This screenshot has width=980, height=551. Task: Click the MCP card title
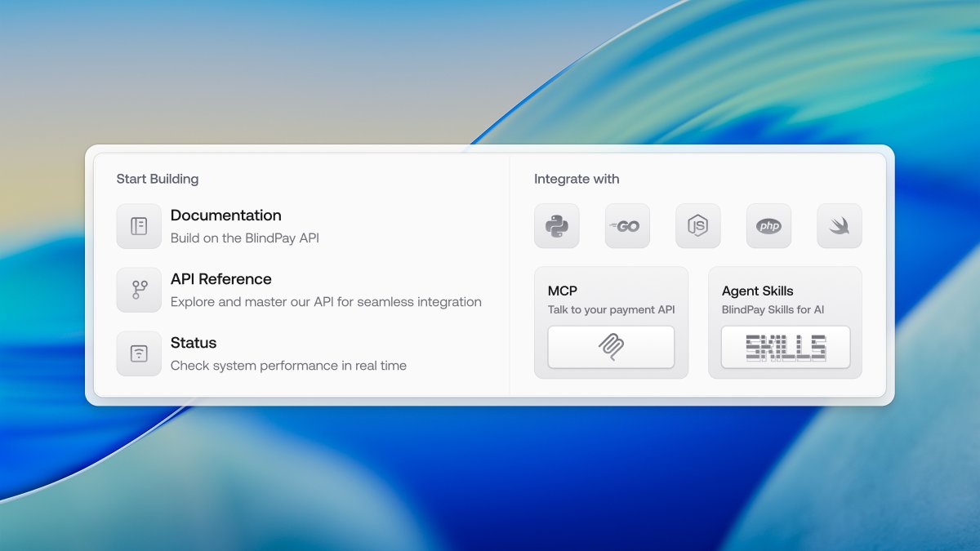click(x=563, y=291)
